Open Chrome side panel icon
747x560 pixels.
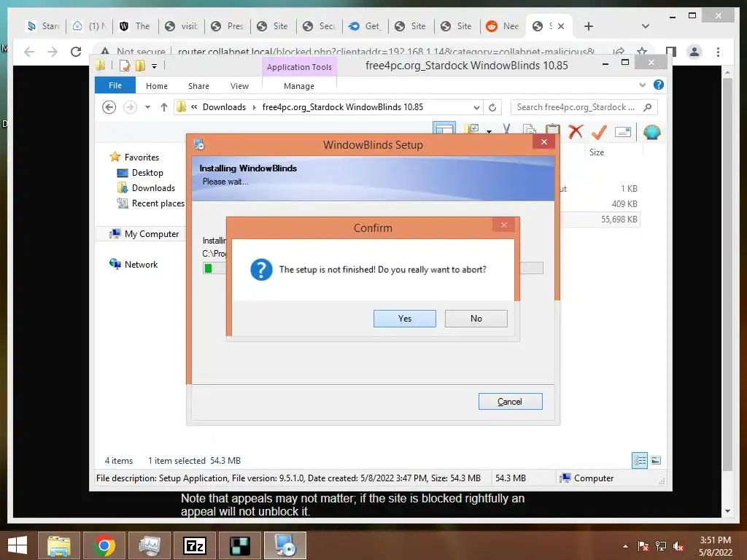coord(671,52)
